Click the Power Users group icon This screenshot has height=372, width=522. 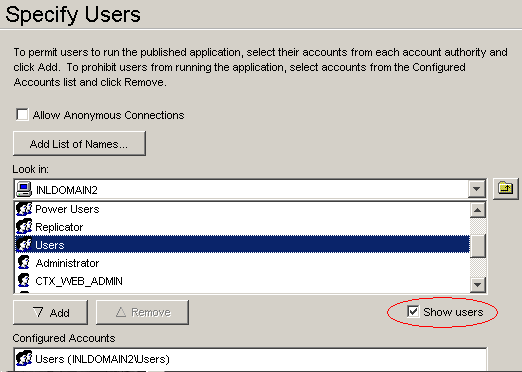pos(24,209)
